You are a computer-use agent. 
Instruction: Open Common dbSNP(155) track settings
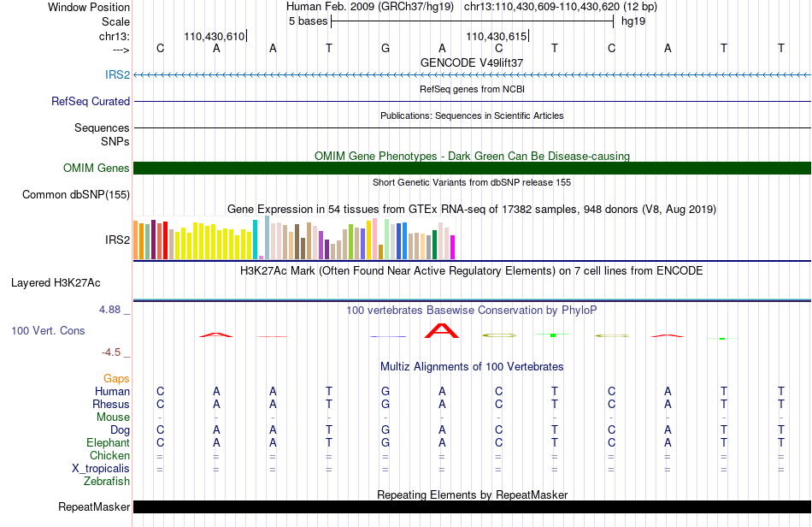point(75,195)
